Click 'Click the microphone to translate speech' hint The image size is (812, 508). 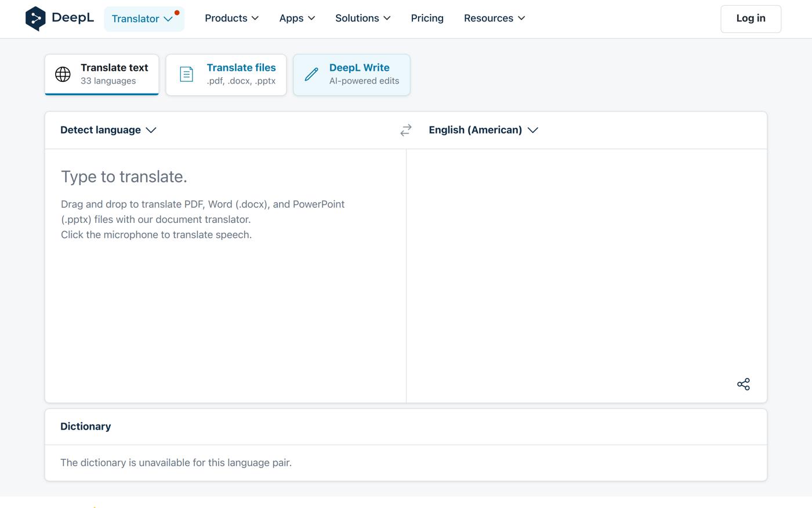(156, 235)
